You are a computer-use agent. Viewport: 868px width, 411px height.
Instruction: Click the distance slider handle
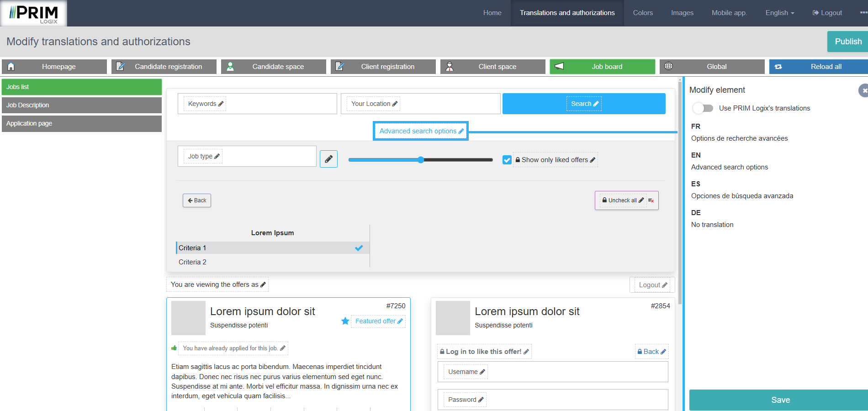pyautogui.click(x=421, y=160)
